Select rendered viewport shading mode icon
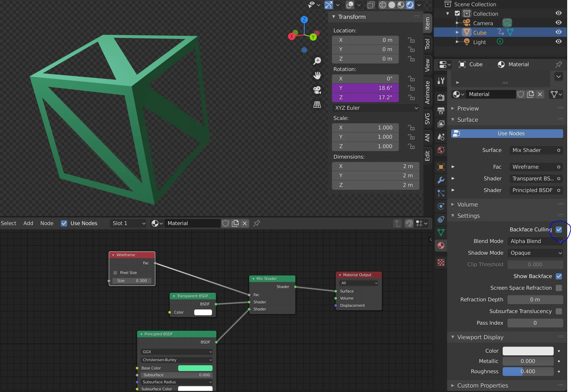Image resolution: width=571 pixels, height=392 pixels. click(x=410, y=5)
